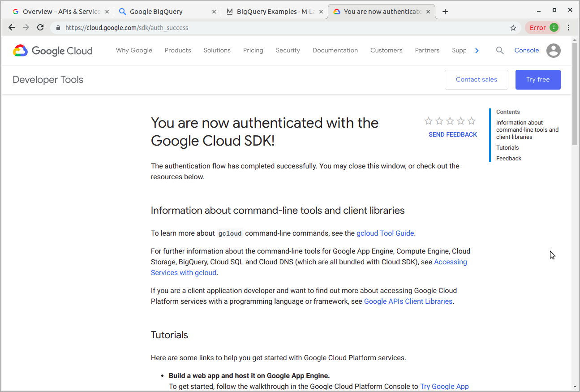Open the search icon in the navigation bar

500,50
